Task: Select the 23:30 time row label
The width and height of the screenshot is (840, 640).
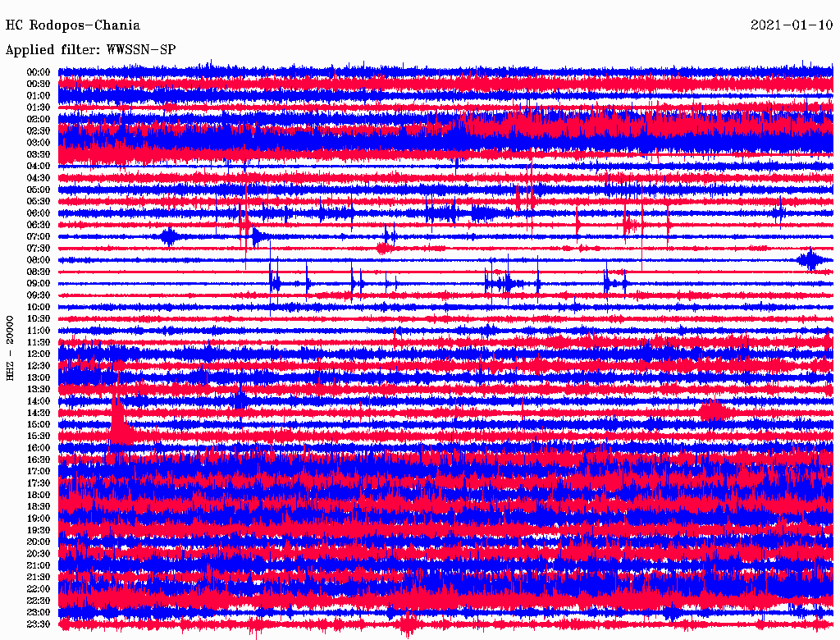Action: [39, 624]
